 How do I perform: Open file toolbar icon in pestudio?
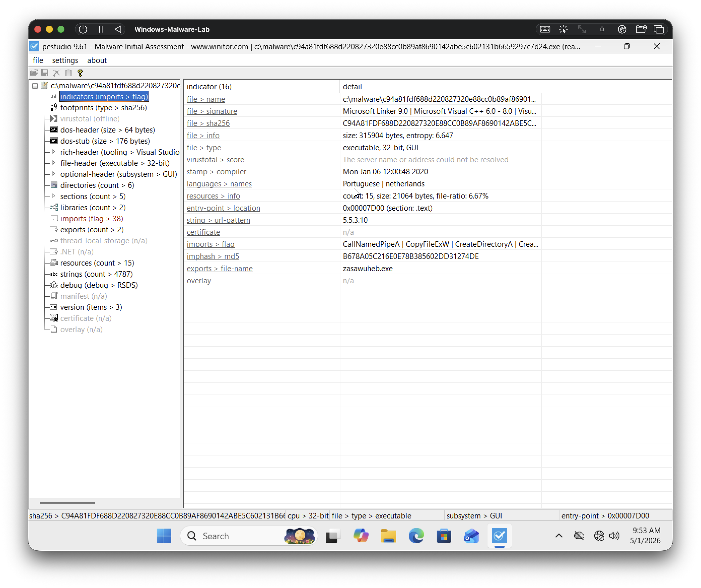coord(34,73)
